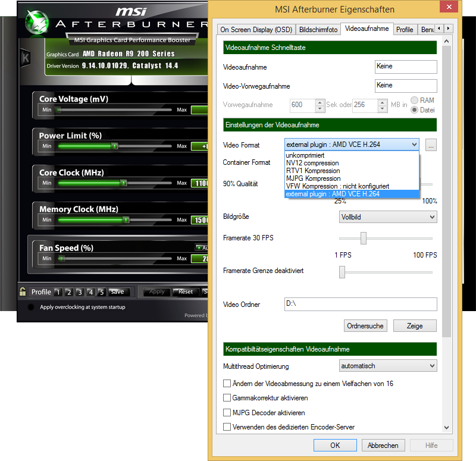Screen dimensions: 476x461
Task: Click the Core Clock slider thumb
Action: 123,183
